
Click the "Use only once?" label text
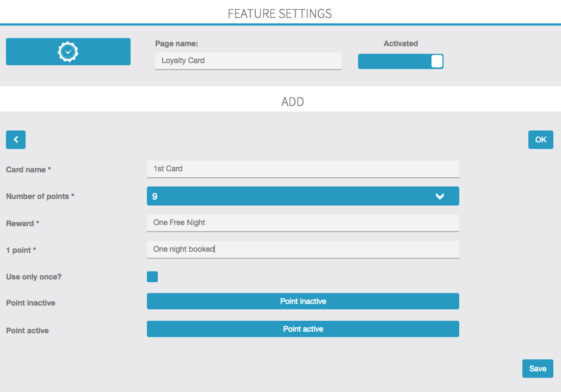[x=34, y=277]
